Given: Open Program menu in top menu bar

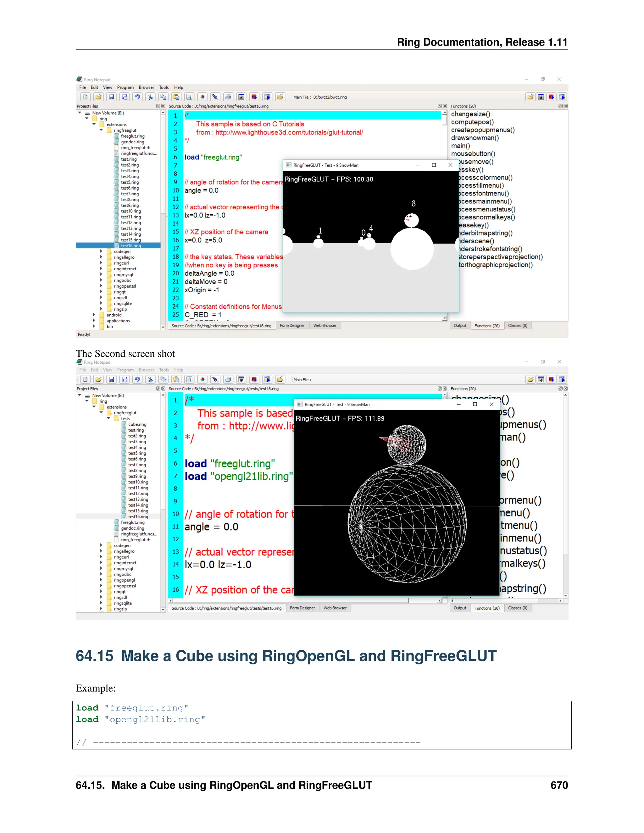Looking at the screenshot, I should pyautogui.click(x=125, y=87).
